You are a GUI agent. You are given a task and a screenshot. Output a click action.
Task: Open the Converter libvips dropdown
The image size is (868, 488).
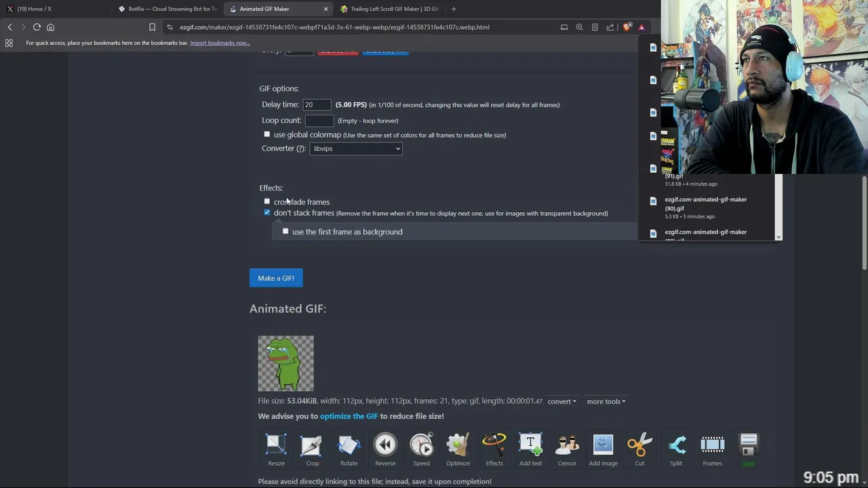[x=356, y=148]
